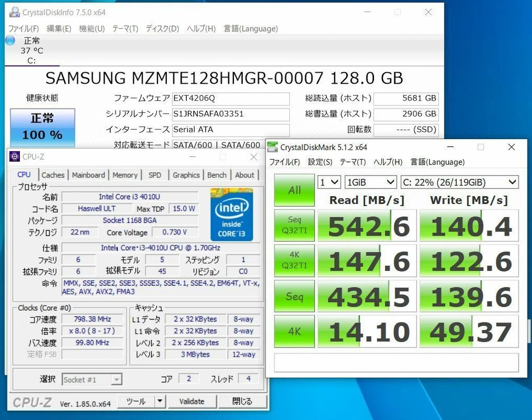Viewport: 532px width, 420px height.
Task: Click the core speed value 798.38 MHz
Action: pyautogui.click(x=93, y=319)
